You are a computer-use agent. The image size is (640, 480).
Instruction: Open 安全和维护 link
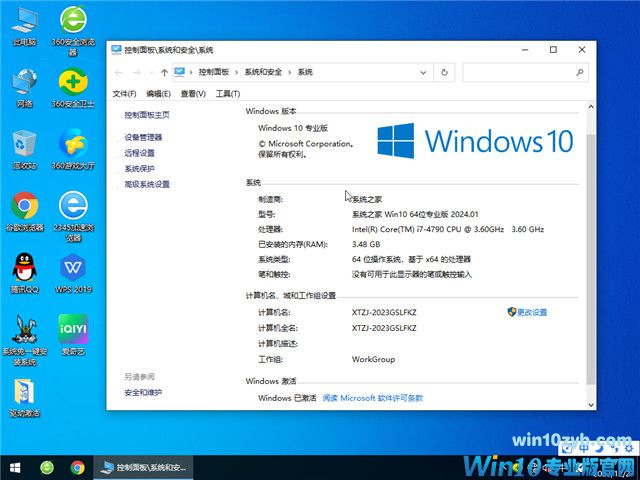click(x=143, y=393)
